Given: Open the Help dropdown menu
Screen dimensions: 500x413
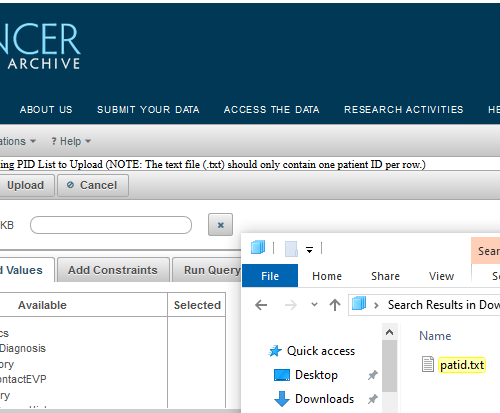Looking at the screenshot, I should pos(71,141).
